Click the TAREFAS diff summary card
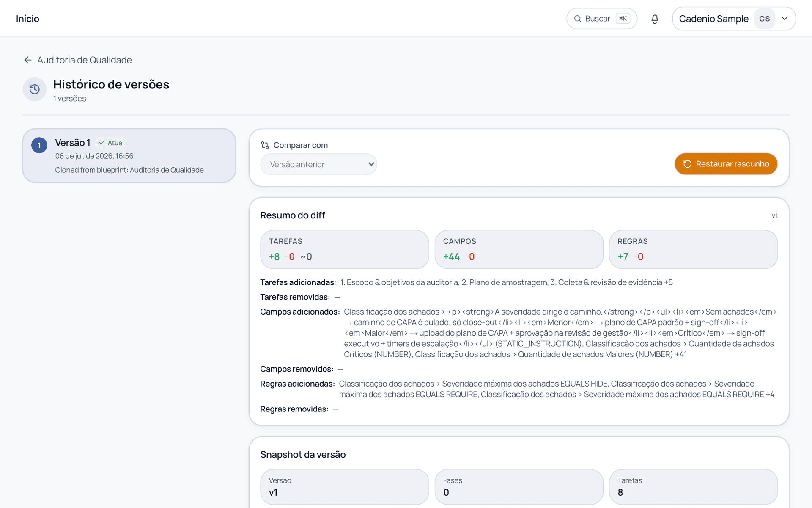The image size is (812, 508). (x=345, y=249)
